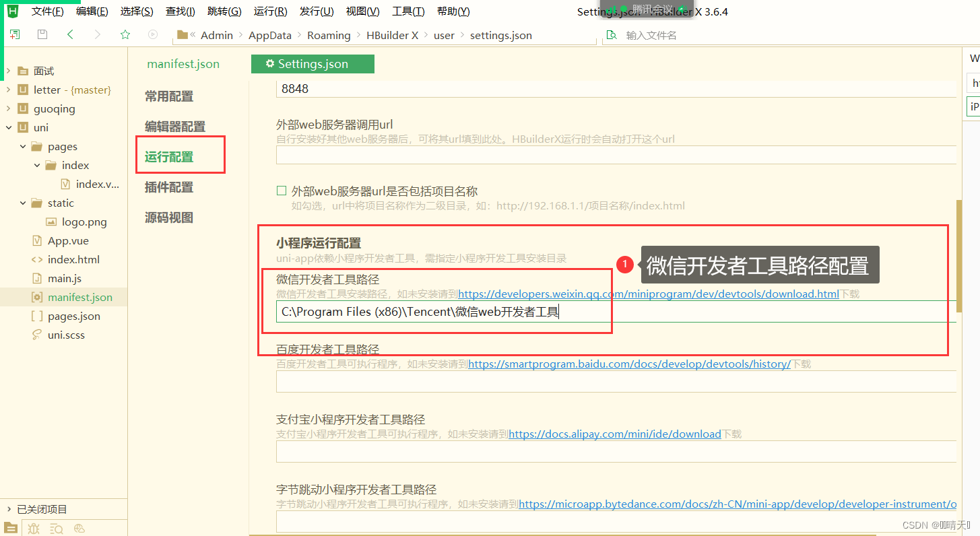The image size is (980, 536).
Task: Open the developers.weixin.qq.com download link
Action: (x=649, y=294)
